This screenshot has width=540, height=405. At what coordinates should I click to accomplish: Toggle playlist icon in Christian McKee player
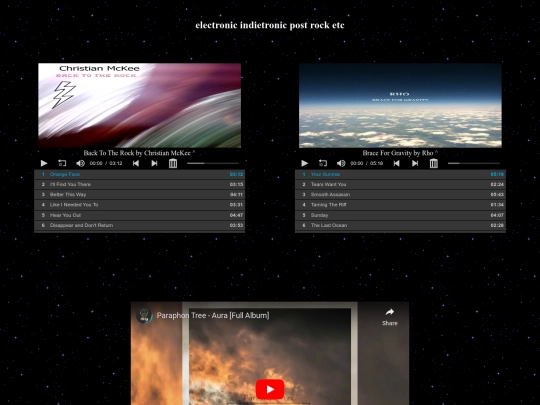click(x=173, y=163)
